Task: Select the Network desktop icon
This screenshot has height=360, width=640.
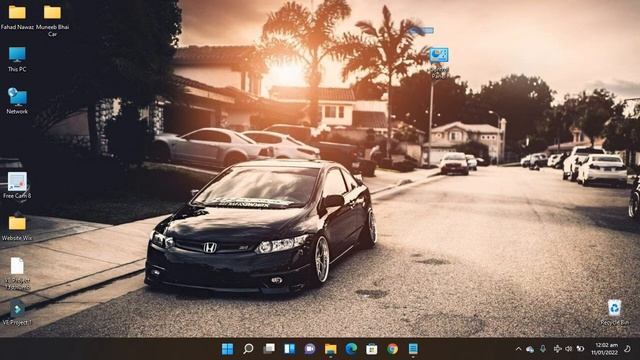Action: (x=17, y=101)
